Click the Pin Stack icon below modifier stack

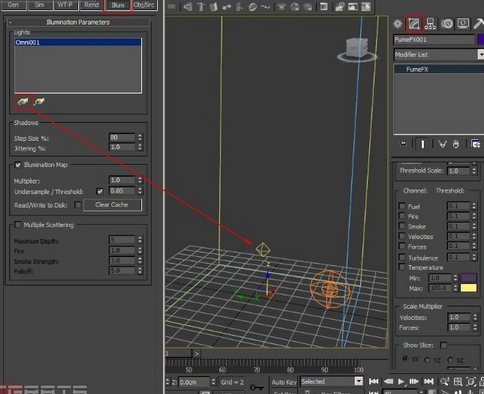click(403, 144)
